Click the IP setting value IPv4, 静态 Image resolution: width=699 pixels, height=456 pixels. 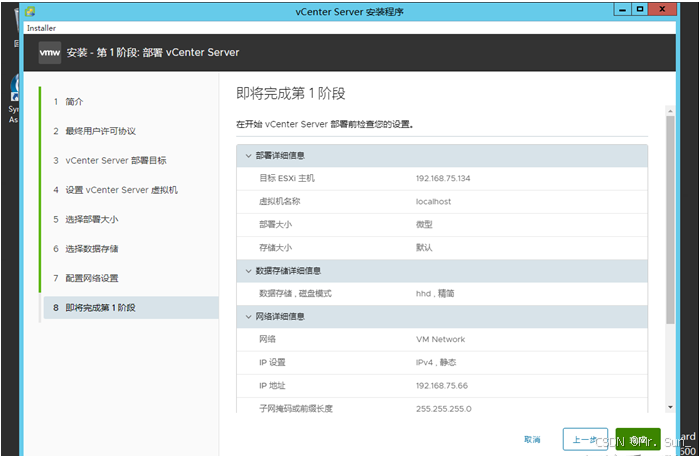click(436, 362)
